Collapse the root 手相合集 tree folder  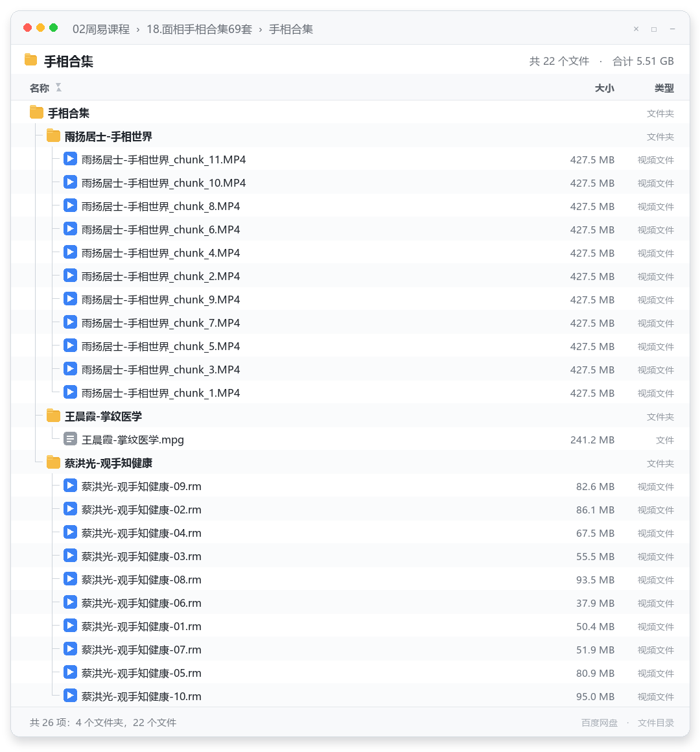coord(36,113)
